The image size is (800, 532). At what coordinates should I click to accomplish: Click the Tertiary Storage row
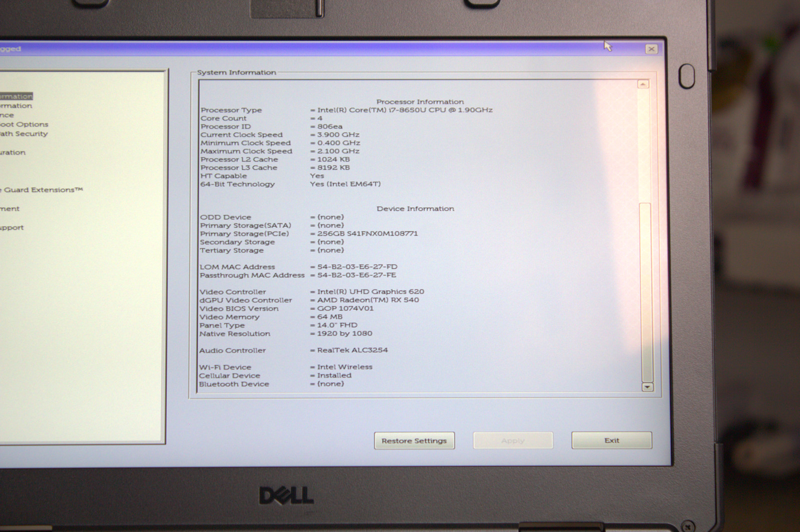(x=272, y=250)
